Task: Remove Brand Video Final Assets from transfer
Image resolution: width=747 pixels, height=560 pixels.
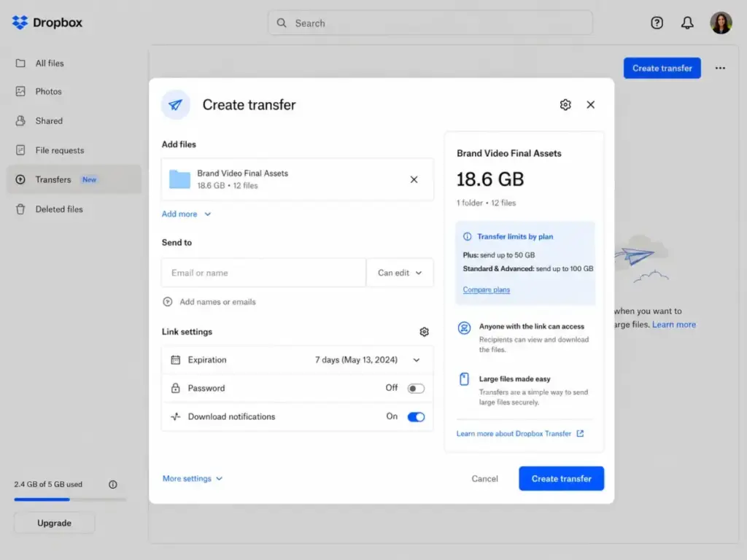Action: (414, 179)
